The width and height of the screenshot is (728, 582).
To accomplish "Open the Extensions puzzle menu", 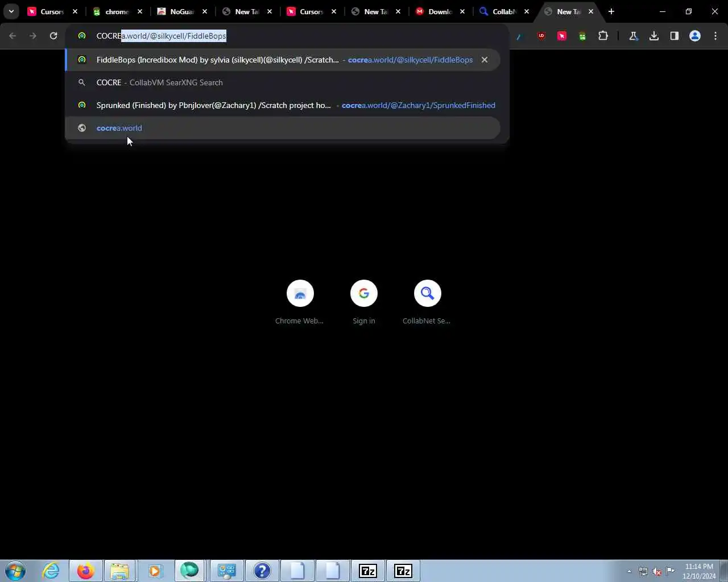I will click(603, 36).
